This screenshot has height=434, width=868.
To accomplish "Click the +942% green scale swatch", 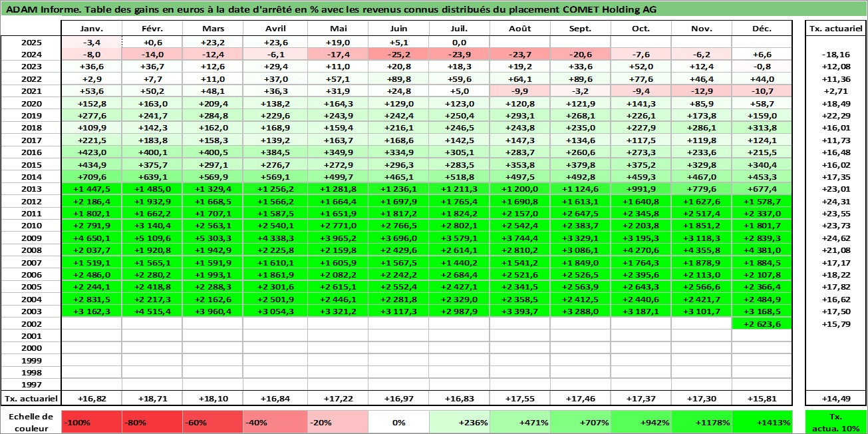I will (x=641, y=422).
